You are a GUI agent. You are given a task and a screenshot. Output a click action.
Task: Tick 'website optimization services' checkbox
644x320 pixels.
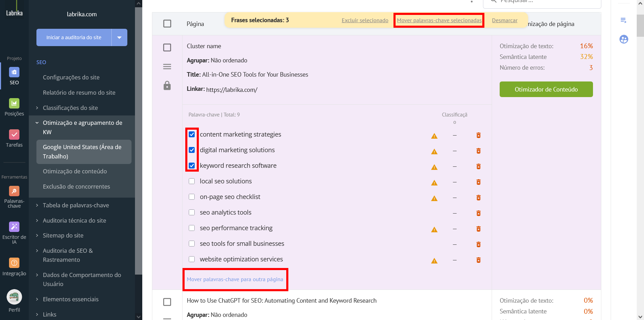tap(192, 259)
